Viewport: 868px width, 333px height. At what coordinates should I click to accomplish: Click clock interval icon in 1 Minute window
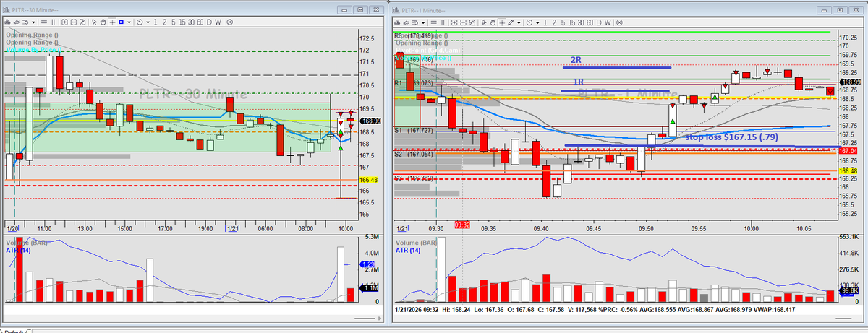[x=529, y=22]
